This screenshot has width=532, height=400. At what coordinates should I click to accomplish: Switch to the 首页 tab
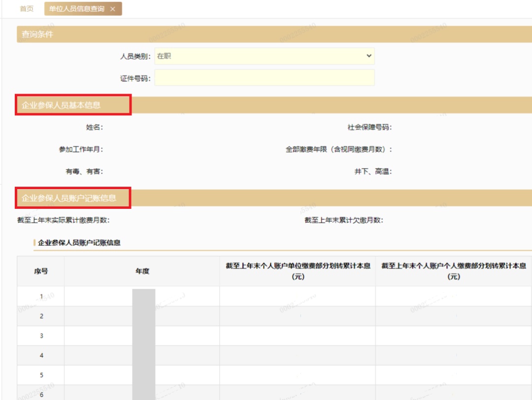pos(27,9)
